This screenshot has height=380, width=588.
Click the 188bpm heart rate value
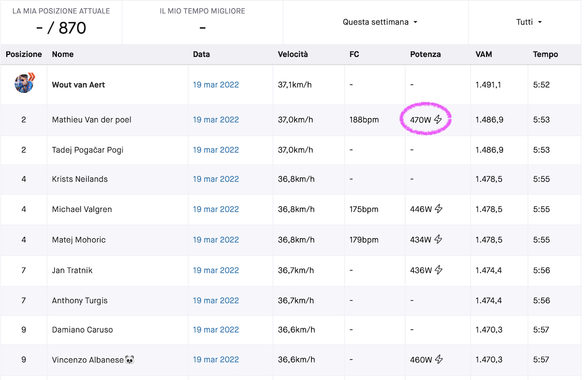point(364,120)
